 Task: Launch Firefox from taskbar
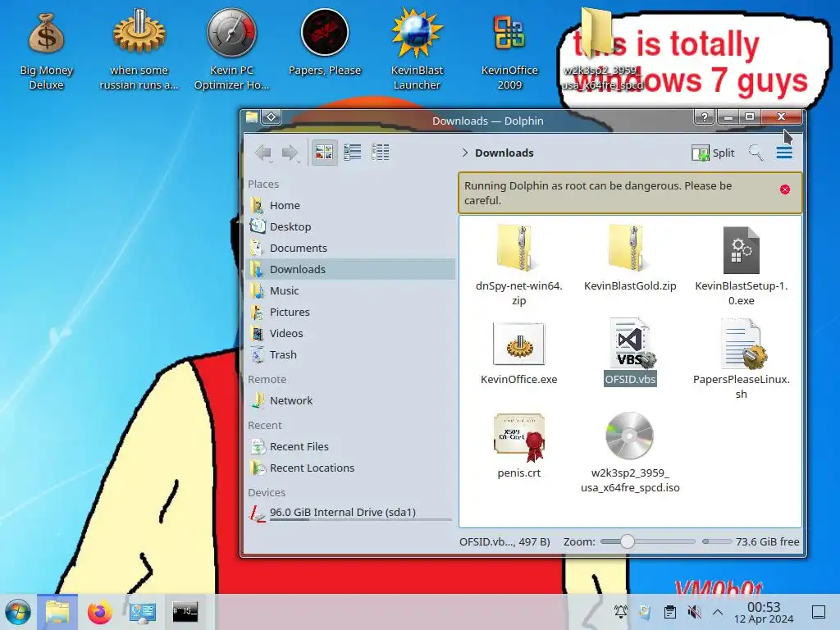pos(99,612)
